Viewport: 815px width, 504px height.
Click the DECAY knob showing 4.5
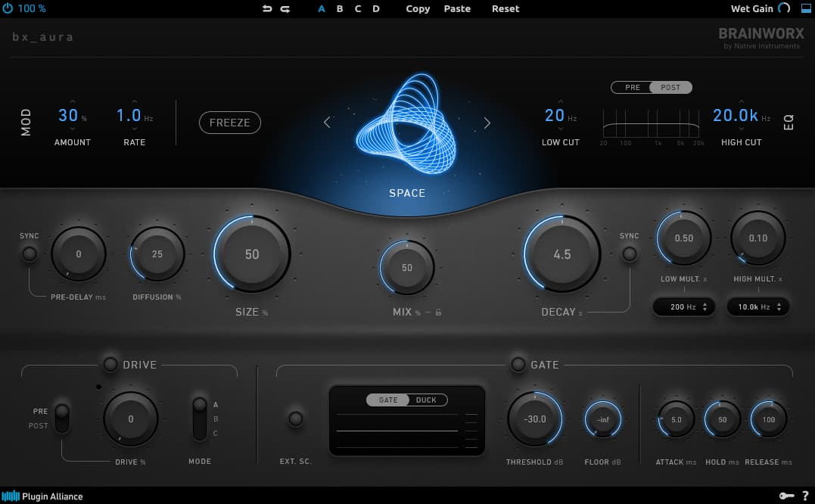tap(561, 254)
